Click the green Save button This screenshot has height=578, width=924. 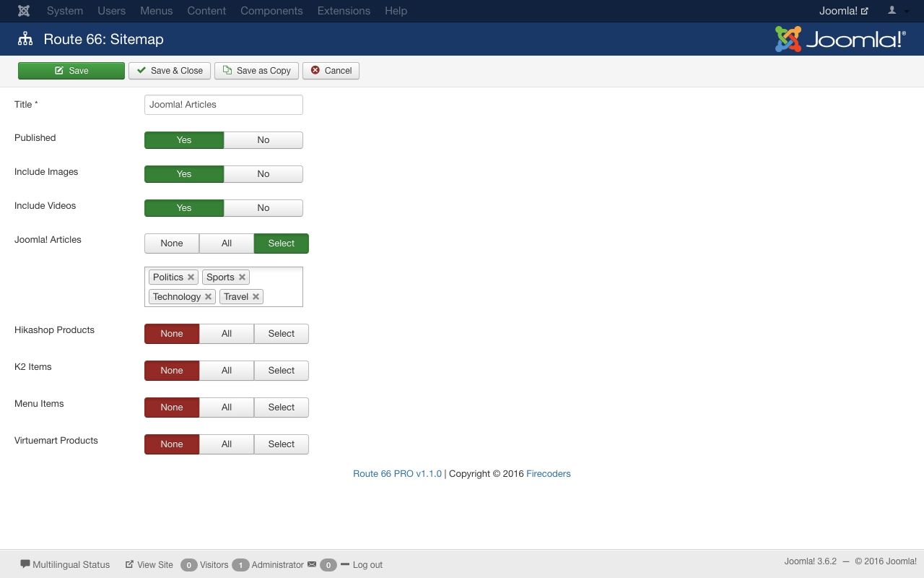[x=71, y=71]
